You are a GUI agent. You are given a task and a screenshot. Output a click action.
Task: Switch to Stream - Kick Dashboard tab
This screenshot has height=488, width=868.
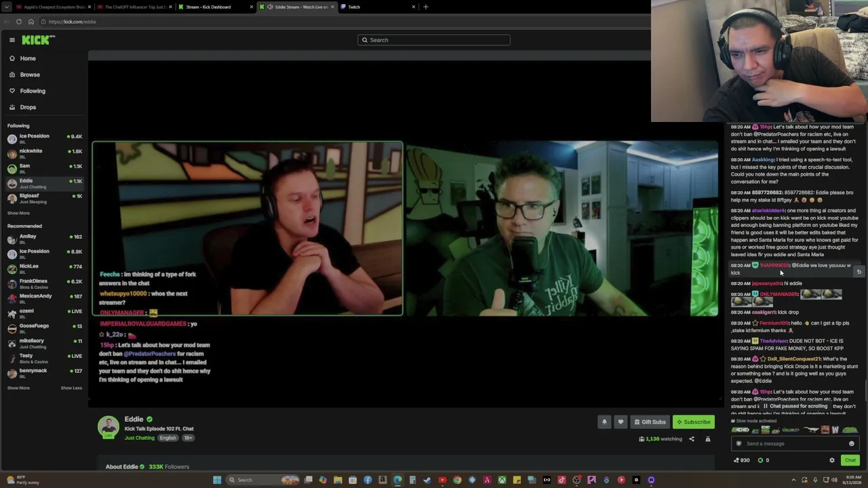[x=215, y=7]
